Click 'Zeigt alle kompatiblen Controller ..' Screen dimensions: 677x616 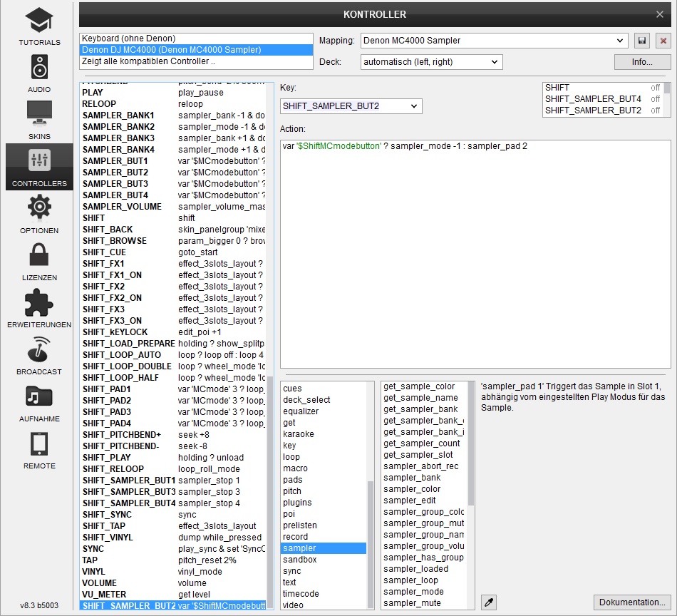tap(196, 61)
